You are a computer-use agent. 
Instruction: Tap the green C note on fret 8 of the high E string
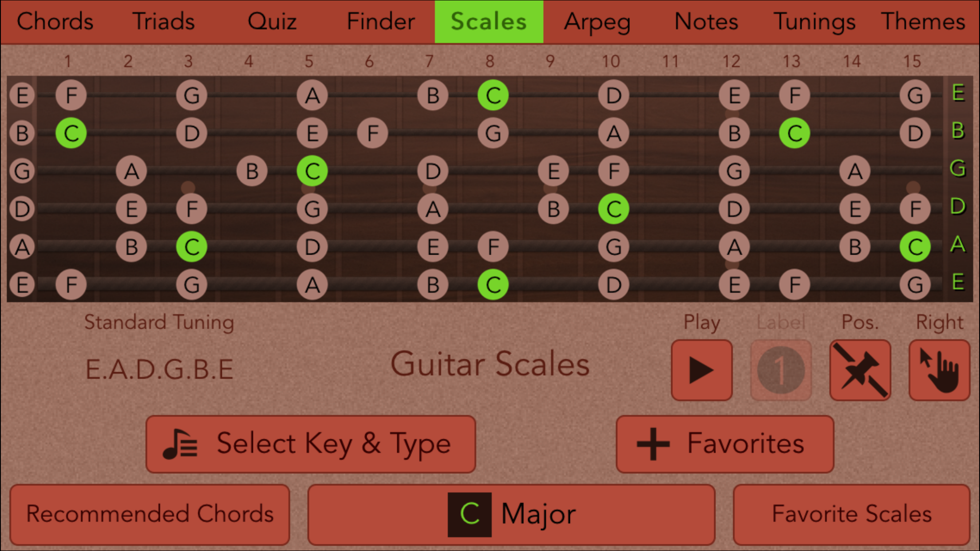tap(493, 95)
